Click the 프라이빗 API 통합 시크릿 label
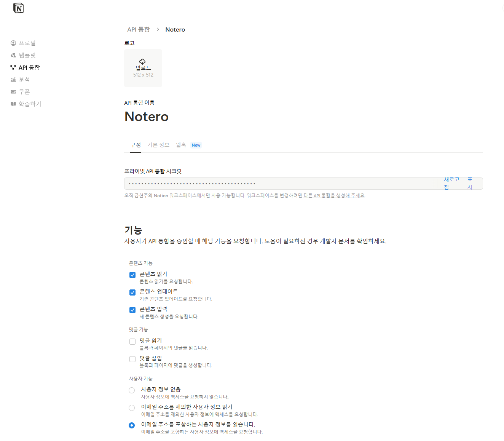Viewport: 504px width, 441px height. coord(153,171)
